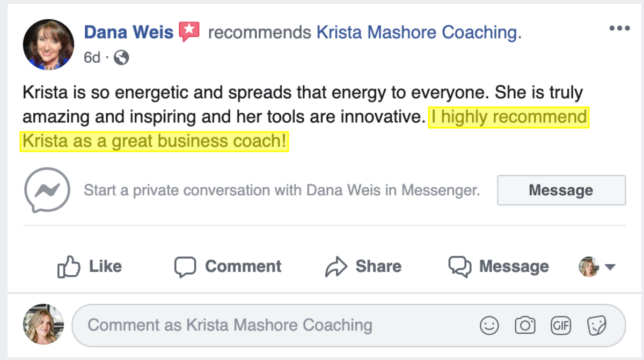Expand the acting-as profile dropdown arrow
The height and width of the screenshot is (360, 644).
pos(610,267)
